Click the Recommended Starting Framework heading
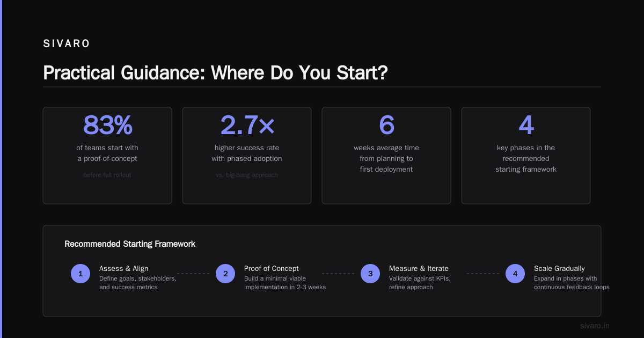Screen dimensions: 644x338 coord(130,244)
